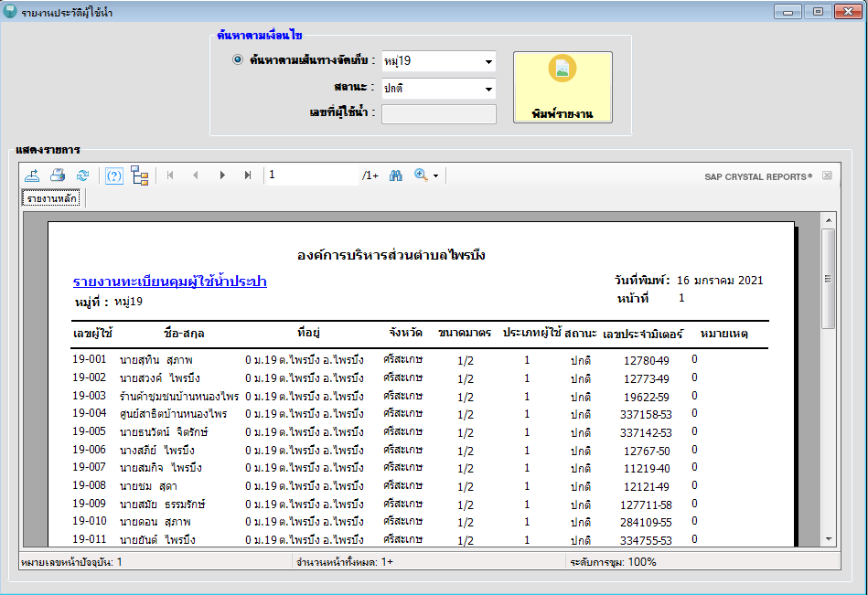Viewport: 868px width, 595px height.
Task: Open Find Text binoculars tool
Action: [396, 175]
